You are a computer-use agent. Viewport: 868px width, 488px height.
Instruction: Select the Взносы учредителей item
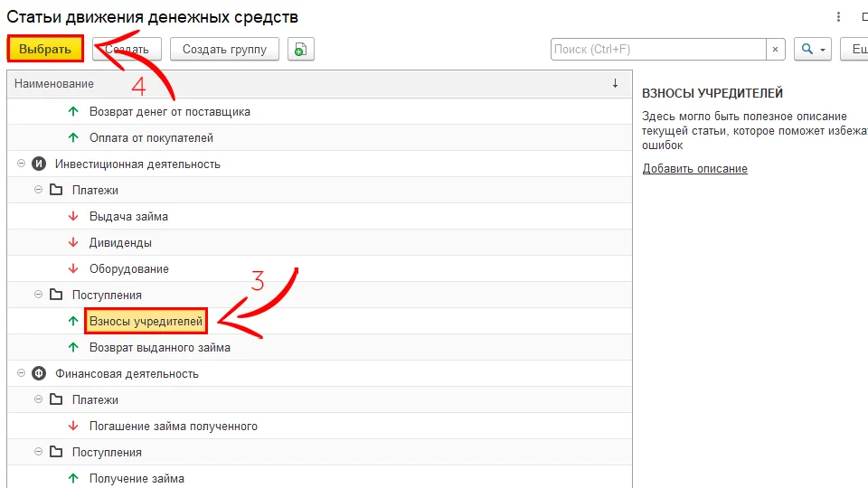146,321
